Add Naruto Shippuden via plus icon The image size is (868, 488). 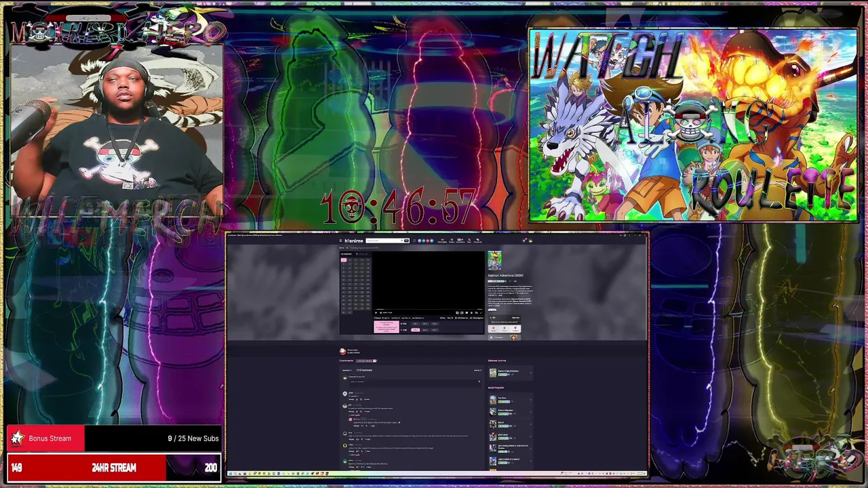531,412
